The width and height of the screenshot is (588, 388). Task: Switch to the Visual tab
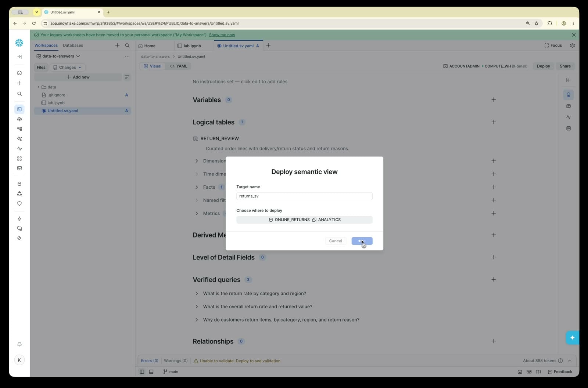[x=153, y=66]
